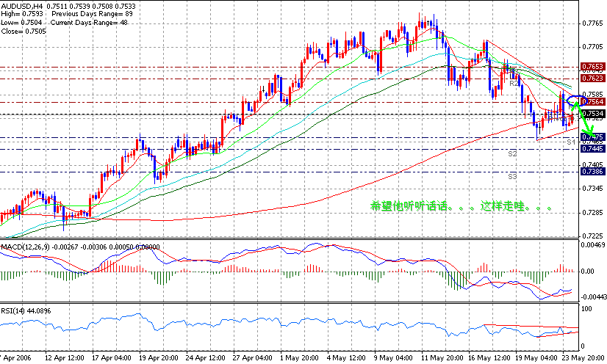Click the '19 Apr 20:00' date label
The width and height of the screenshot is (607, 364).
coord(158,358)
